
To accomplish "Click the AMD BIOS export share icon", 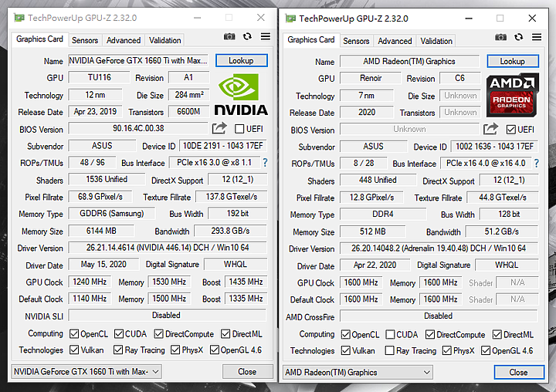I will pos(491,129).
